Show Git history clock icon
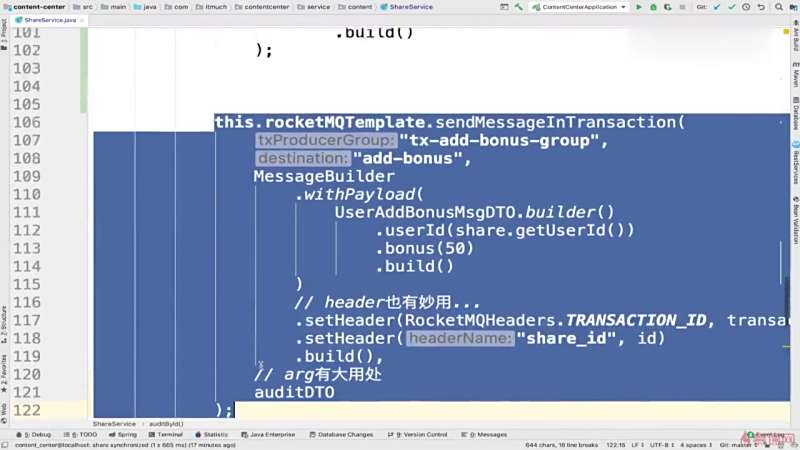800x450 pixels. click(746, 7)
